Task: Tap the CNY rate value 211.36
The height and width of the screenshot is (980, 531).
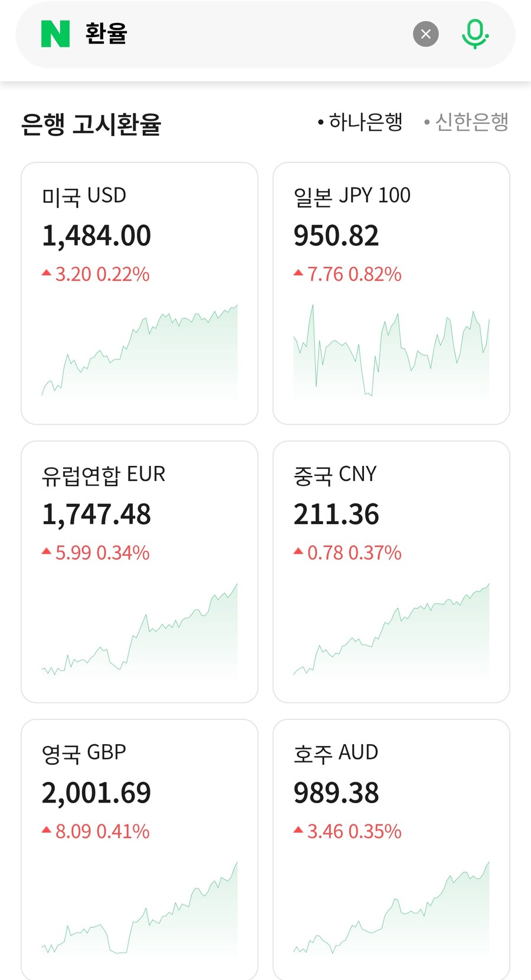Action: (336, 514)
